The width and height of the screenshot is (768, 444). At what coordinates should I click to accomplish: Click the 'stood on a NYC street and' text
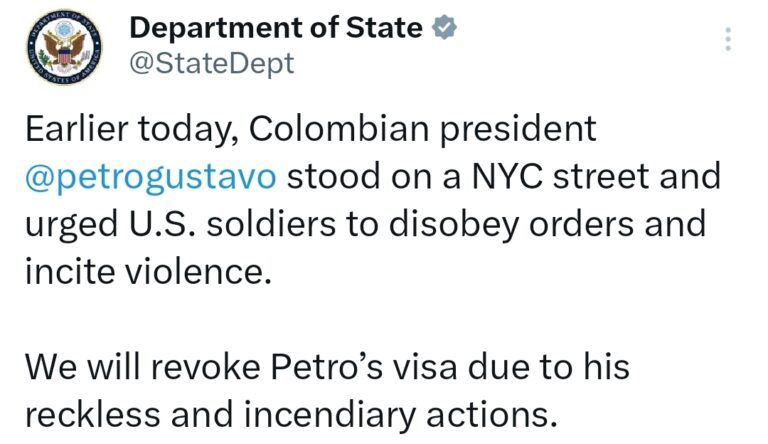(x=504, y=176)
